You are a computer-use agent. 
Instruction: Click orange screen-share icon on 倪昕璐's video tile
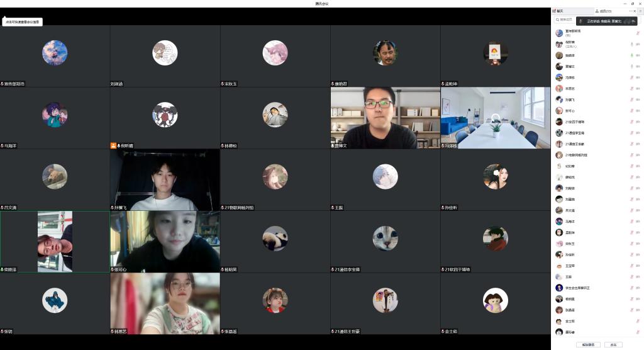pos(113,145)
